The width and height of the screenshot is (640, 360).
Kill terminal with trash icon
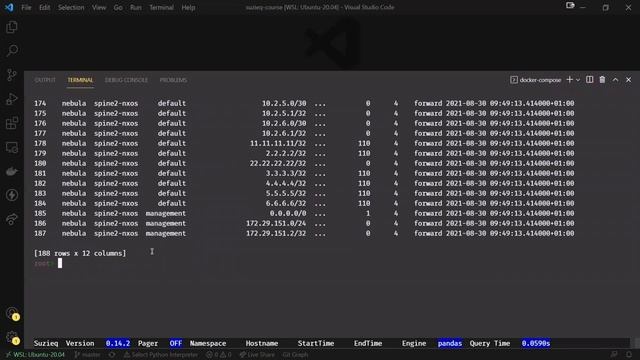coord(602,80)
